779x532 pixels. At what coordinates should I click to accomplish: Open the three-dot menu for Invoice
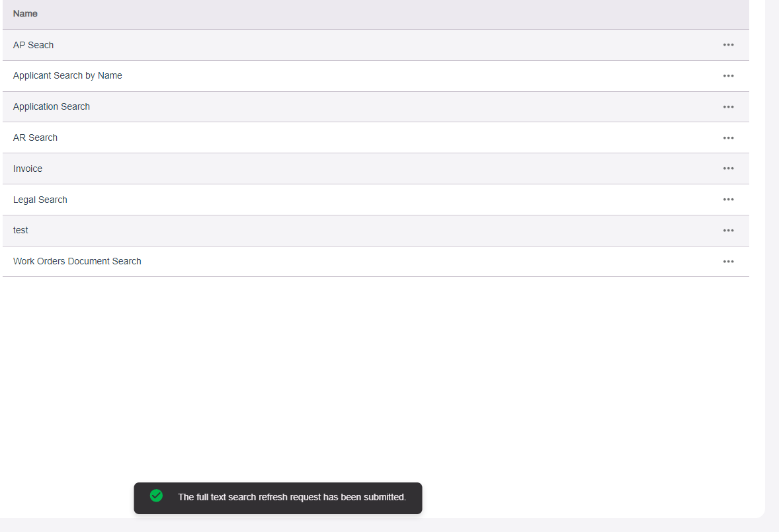tap(728, 169)
